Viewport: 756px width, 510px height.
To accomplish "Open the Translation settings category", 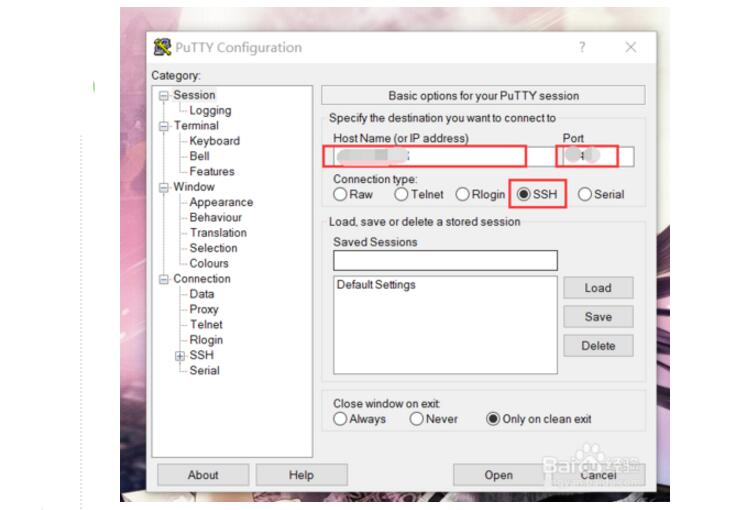I will click(218, 233).
